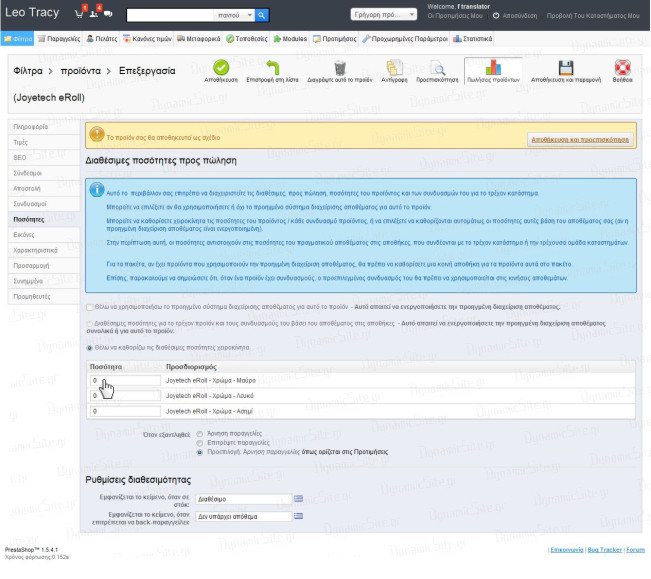Screen dimensions: 651x579
Task: Select the Τιμές product tab
Action: click(44, 142)
